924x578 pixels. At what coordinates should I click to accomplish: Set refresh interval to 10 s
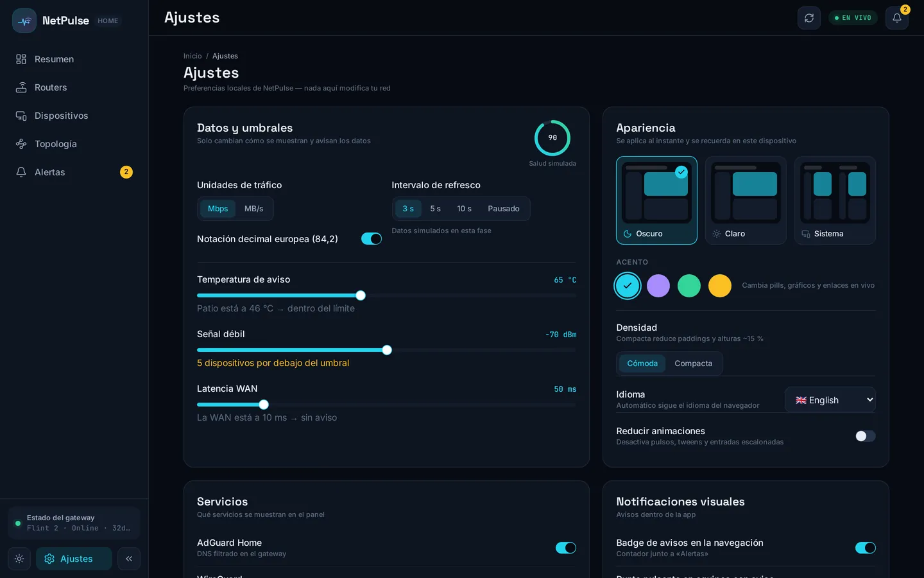click(x=464, y=209)
